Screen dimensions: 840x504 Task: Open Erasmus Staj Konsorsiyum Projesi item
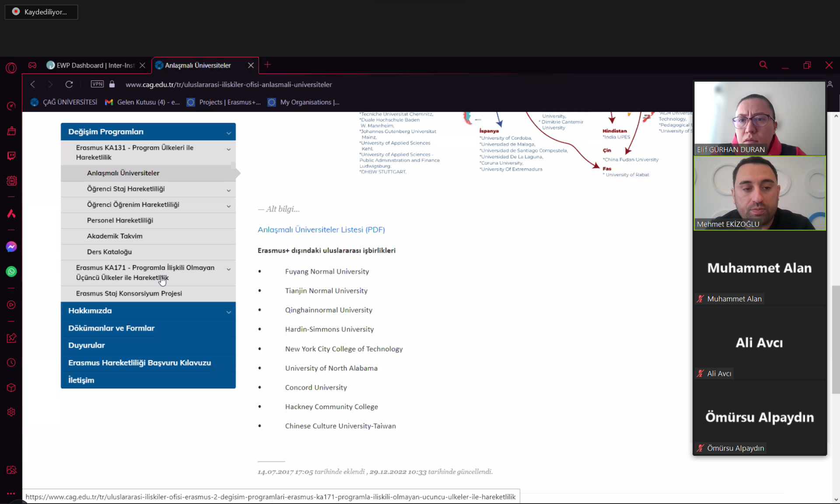[148, 294]
